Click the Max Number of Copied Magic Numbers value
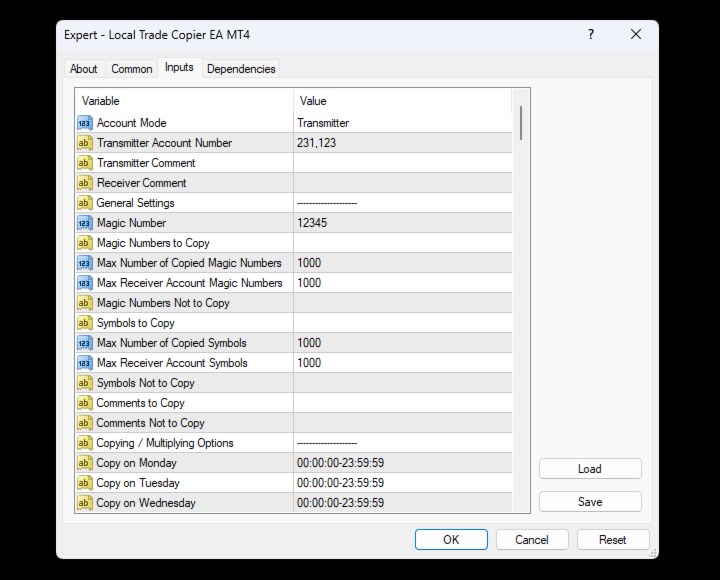720x580 pixels. [402, 263]
